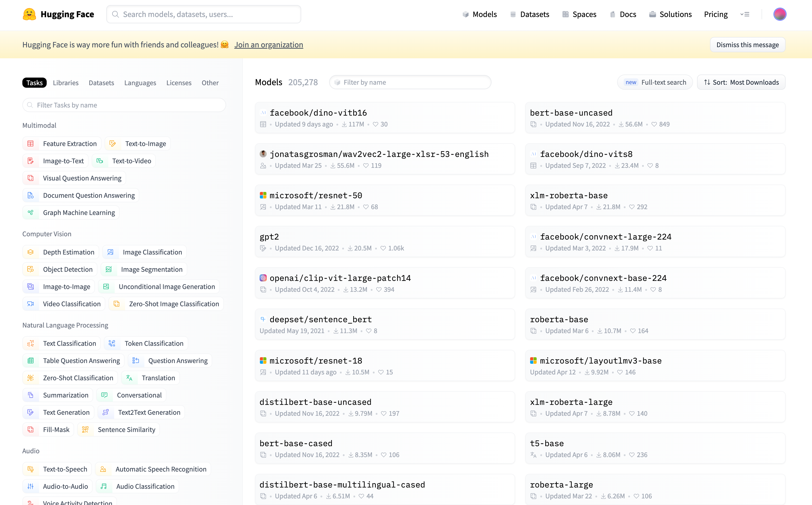The image size is (812, 505).
Task: Follow the Join an organization link
Action: coord(268,45)
